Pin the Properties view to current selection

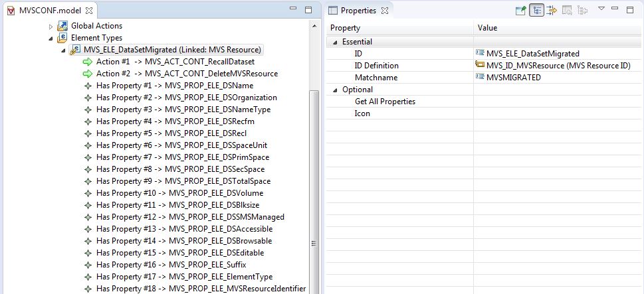(521, 10)
